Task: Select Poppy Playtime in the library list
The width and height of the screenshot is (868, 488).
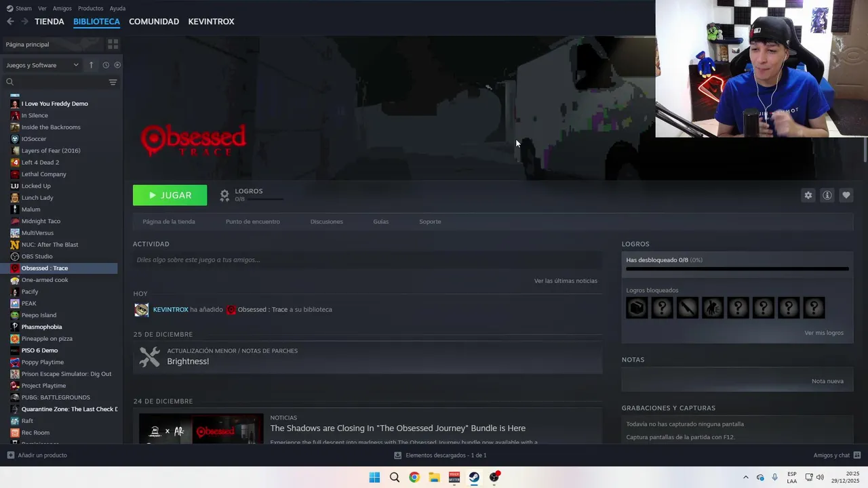Action: click(42, 362)
